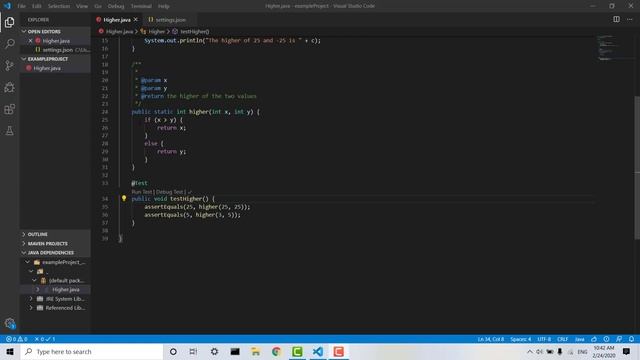Viewport: 640px width, 360px height.
Task: Click the Manage gear icon
Action: pyautogui.click(x=10, y=324)
